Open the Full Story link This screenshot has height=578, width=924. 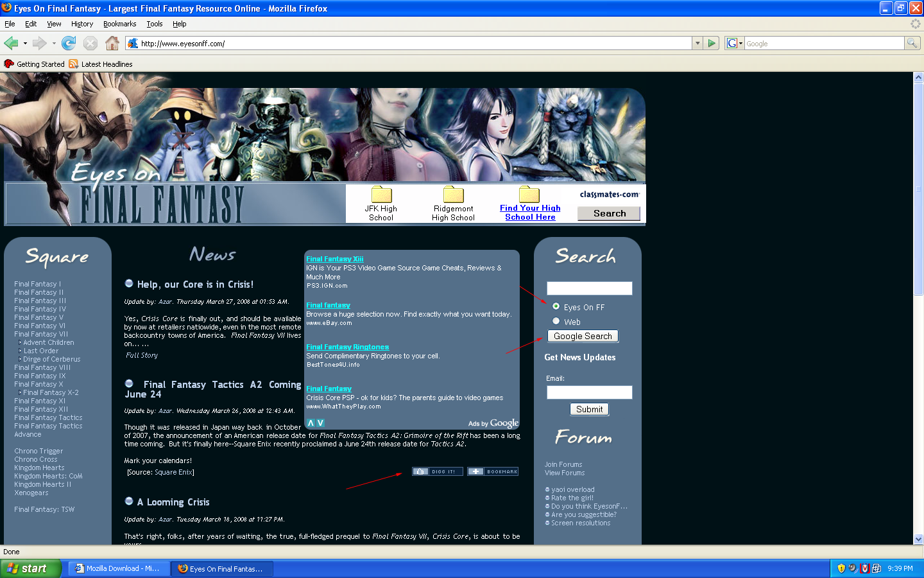(142, 355)
